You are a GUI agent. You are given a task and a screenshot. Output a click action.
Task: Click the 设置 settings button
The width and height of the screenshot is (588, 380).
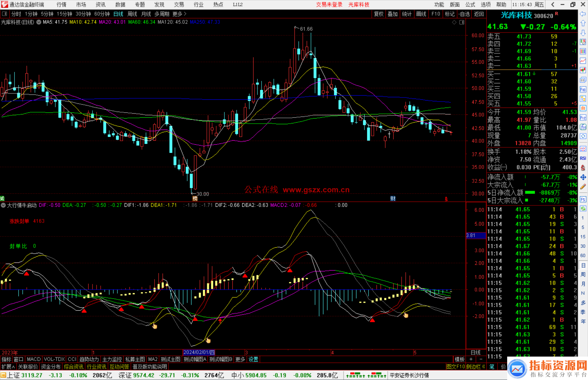click(253, 359)
